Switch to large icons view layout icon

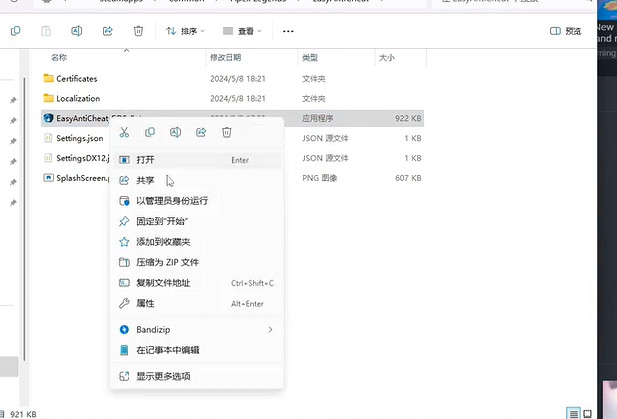[587, 413]
